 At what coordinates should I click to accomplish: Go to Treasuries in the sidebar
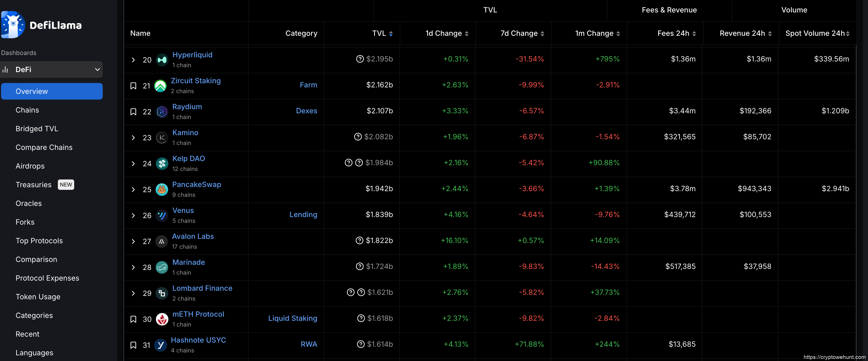point(33,185)
